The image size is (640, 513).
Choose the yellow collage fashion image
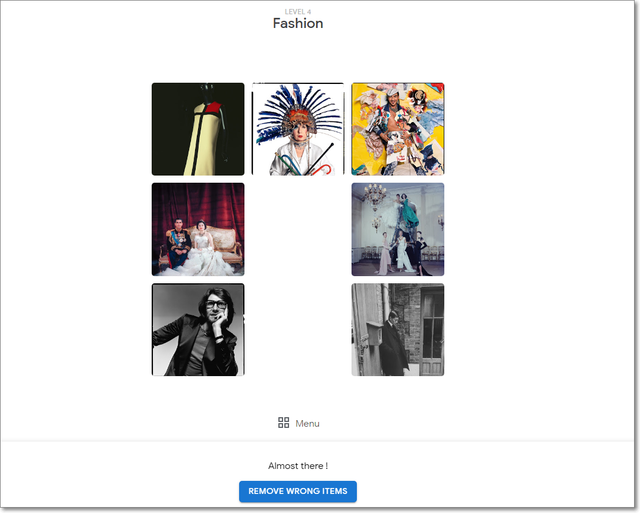[x=398, y=129]
